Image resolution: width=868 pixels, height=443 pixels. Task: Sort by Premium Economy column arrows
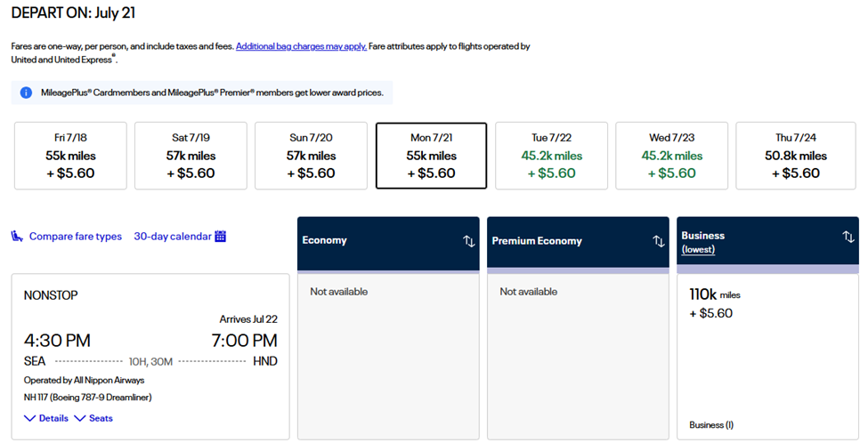click(x=658, y=241)
